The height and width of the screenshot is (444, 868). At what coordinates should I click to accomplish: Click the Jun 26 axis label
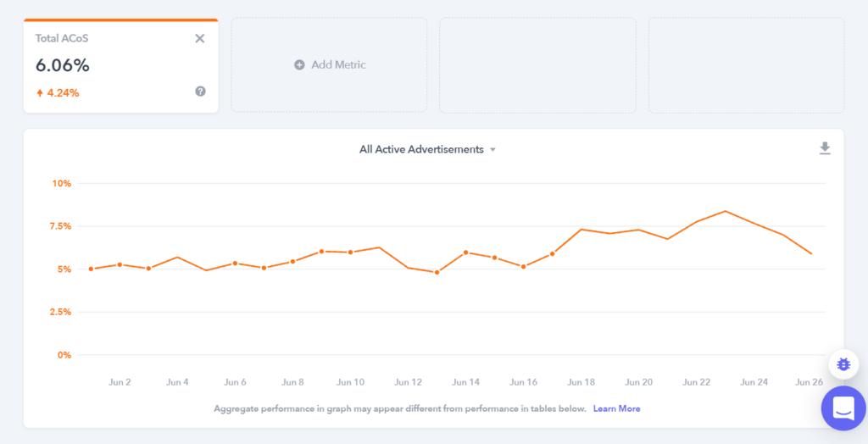(x=809, y=382)
